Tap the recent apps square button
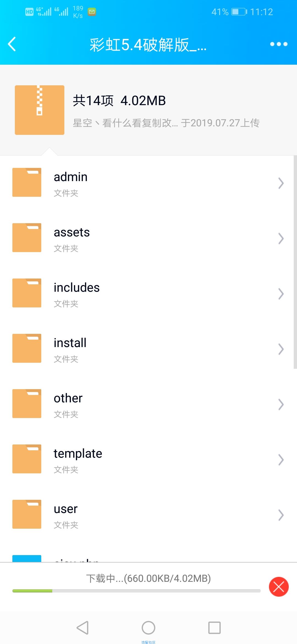 tap(215, 628)
